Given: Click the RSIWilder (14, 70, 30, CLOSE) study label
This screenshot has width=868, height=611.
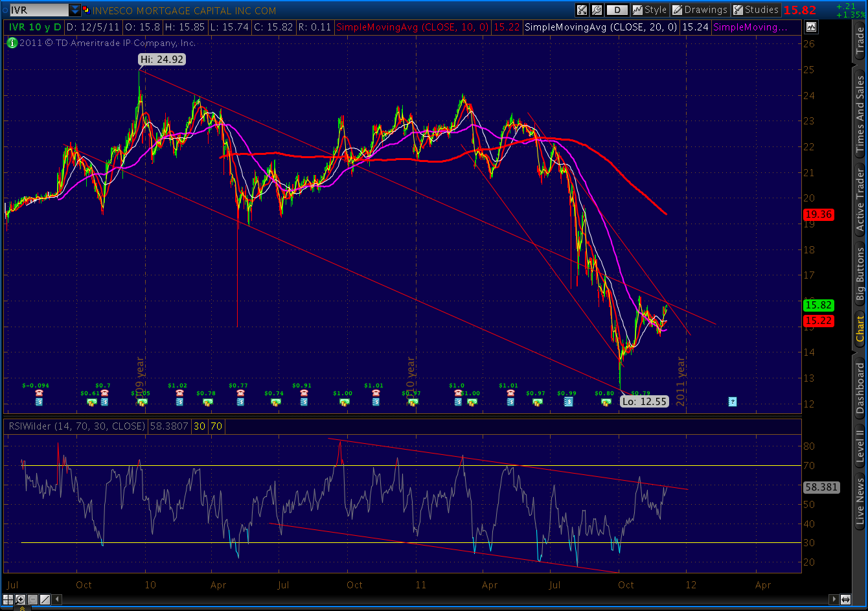Looking at the screenshot, I should click(x=76, y=426).
